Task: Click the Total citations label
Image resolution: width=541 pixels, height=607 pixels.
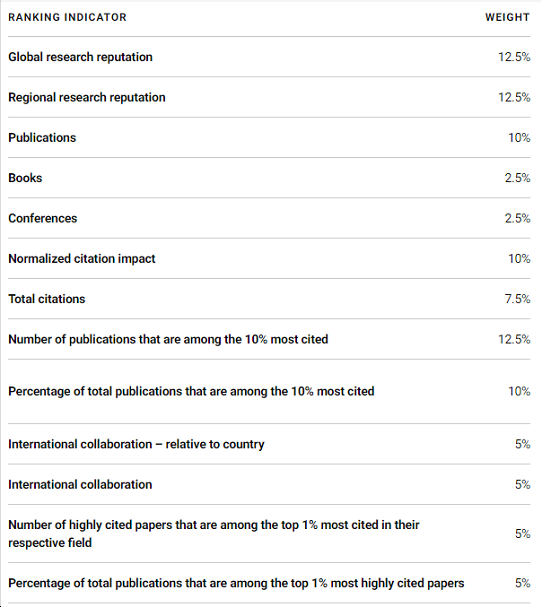Action: point(46,298)
